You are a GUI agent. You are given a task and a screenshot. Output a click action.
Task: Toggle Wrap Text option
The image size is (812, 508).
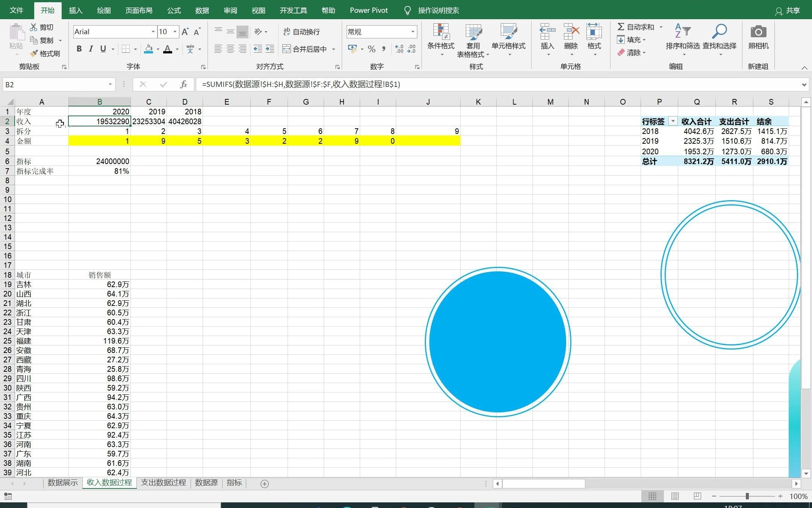click(301, 32)
